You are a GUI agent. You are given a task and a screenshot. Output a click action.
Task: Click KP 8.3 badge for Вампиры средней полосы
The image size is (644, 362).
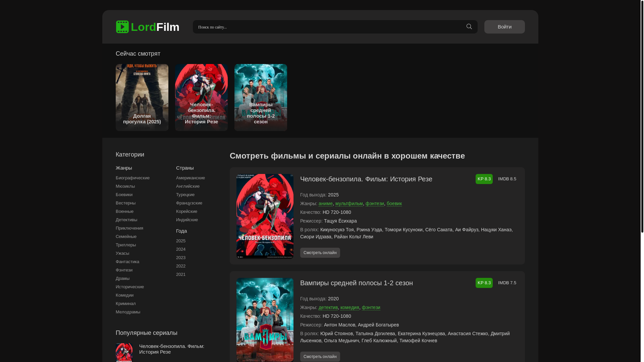click(484, 283)
